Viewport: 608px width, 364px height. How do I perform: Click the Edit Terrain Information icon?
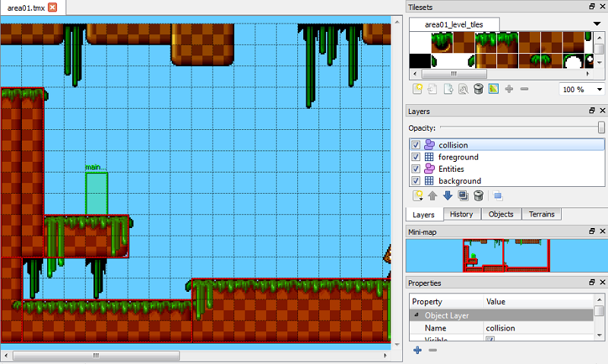coord(493,90)
